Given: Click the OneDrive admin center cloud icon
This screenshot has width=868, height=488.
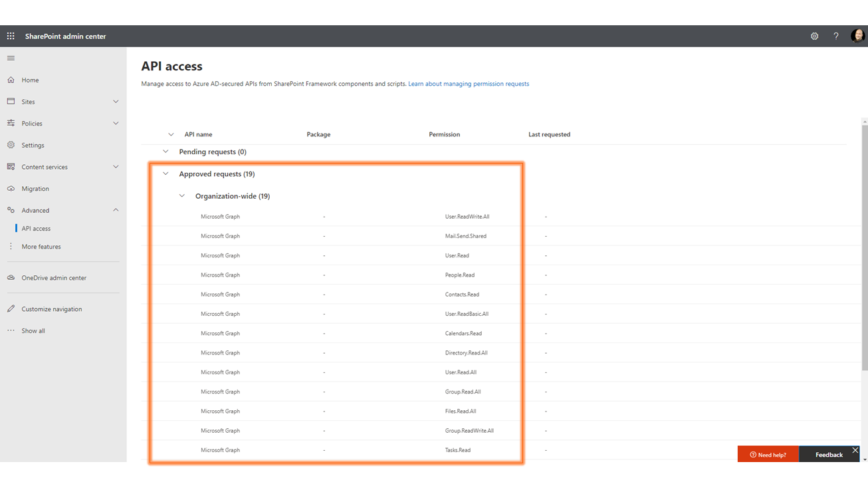Looking at the screenshot, I should 11,278.
